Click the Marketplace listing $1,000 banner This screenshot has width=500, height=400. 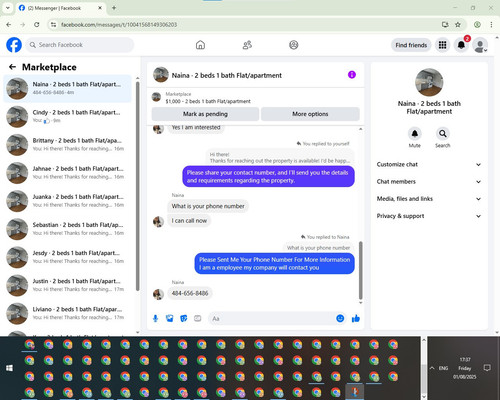[256, 98]
